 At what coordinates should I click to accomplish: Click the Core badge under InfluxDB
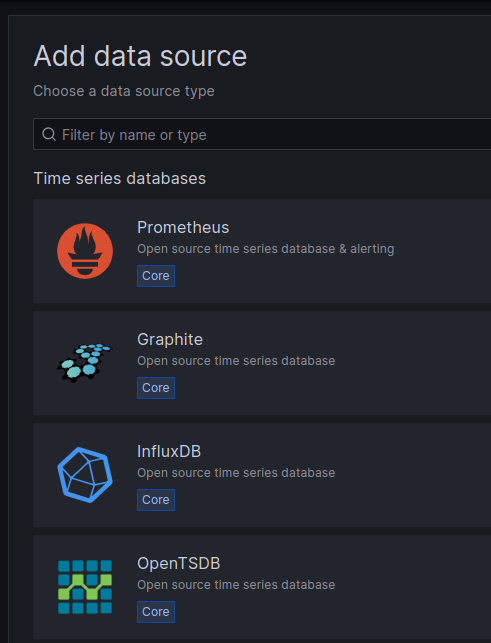point(156,500)
